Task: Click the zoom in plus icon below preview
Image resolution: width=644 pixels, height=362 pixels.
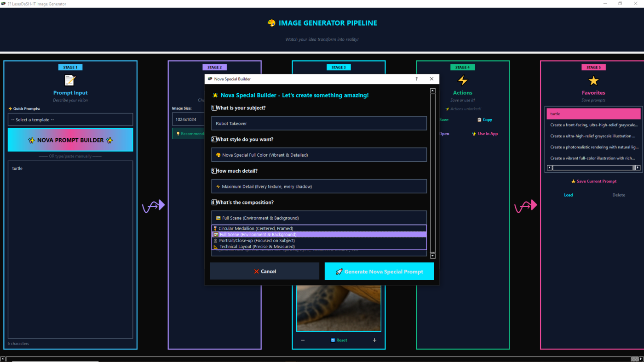Action: (374, 340)
